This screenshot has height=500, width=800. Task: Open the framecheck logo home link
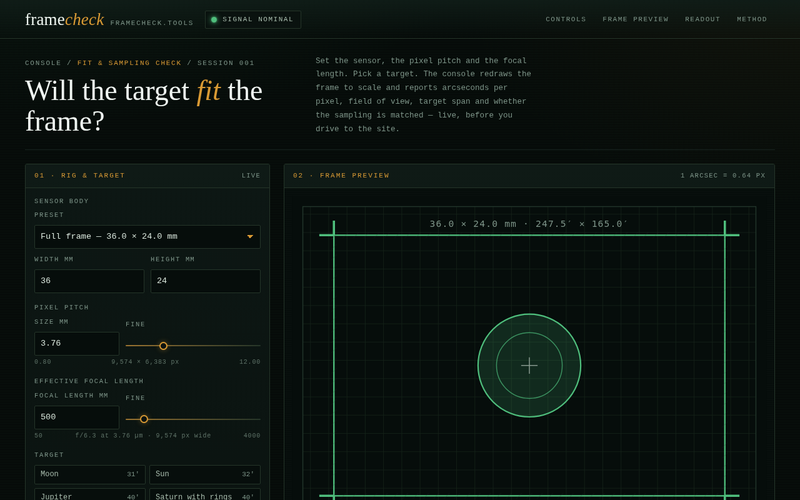[64, 19]
